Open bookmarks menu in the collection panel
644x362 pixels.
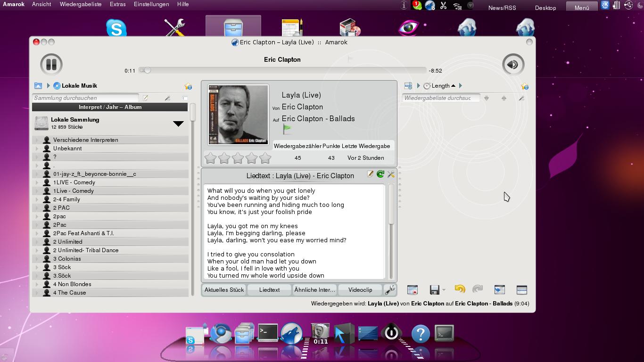click(188, 86)
